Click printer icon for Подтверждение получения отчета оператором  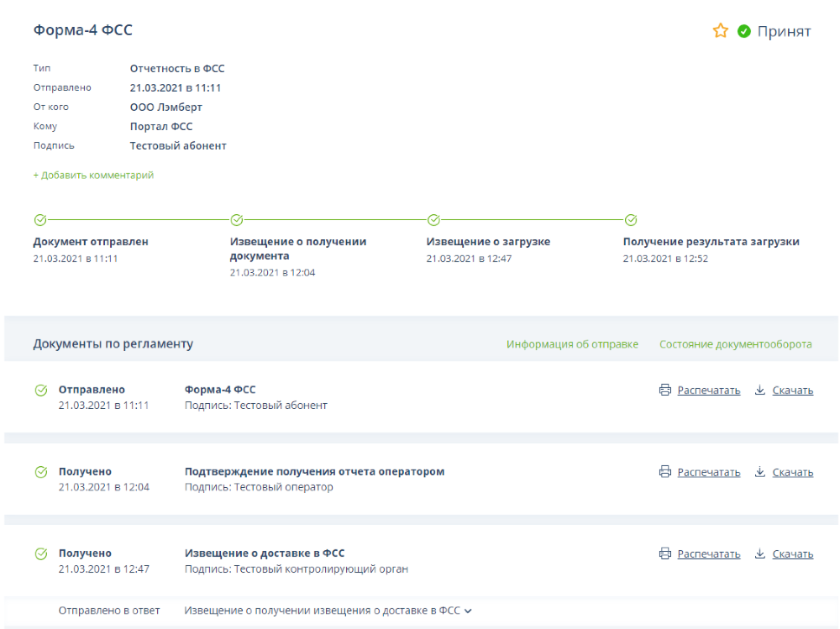pos(664,472)
